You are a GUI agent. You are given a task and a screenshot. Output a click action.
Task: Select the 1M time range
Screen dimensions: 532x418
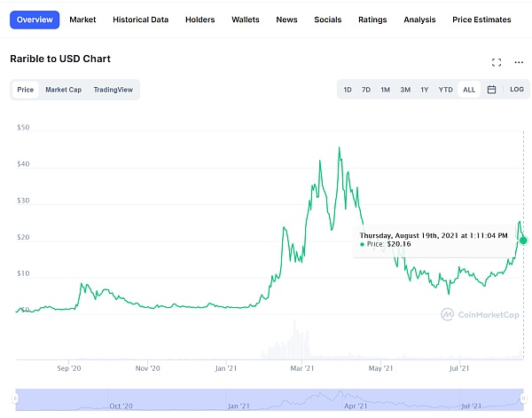coord(385,90)
